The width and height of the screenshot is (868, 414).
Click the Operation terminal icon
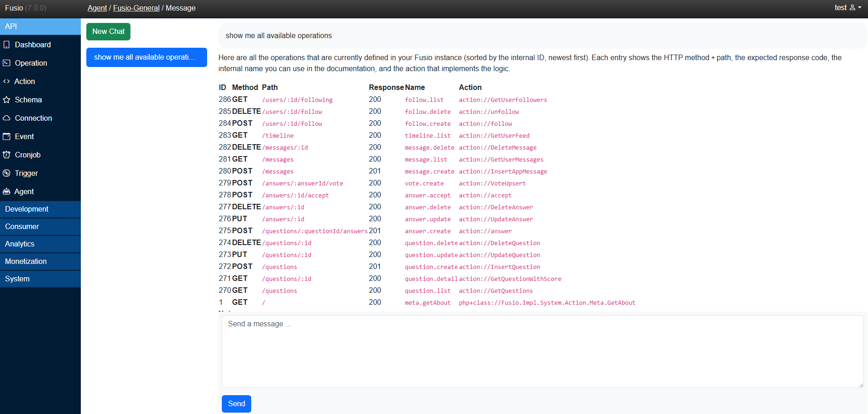(6, 63)
